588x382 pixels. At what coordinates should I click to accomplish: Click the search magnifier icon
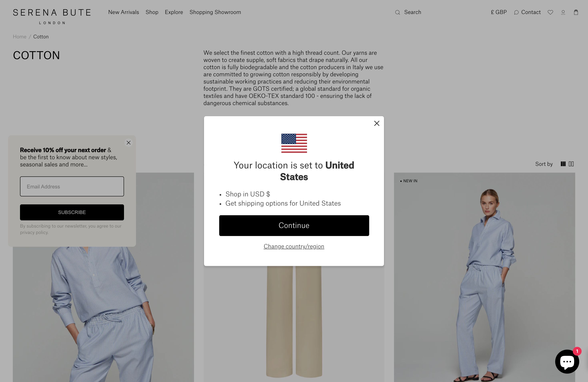[397, 12]
